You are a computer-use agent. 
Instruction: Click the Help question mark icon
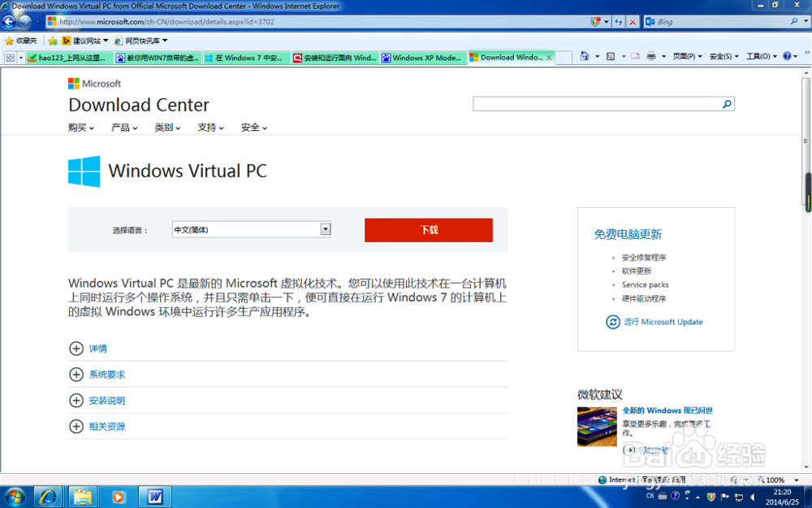click(787, 56)
